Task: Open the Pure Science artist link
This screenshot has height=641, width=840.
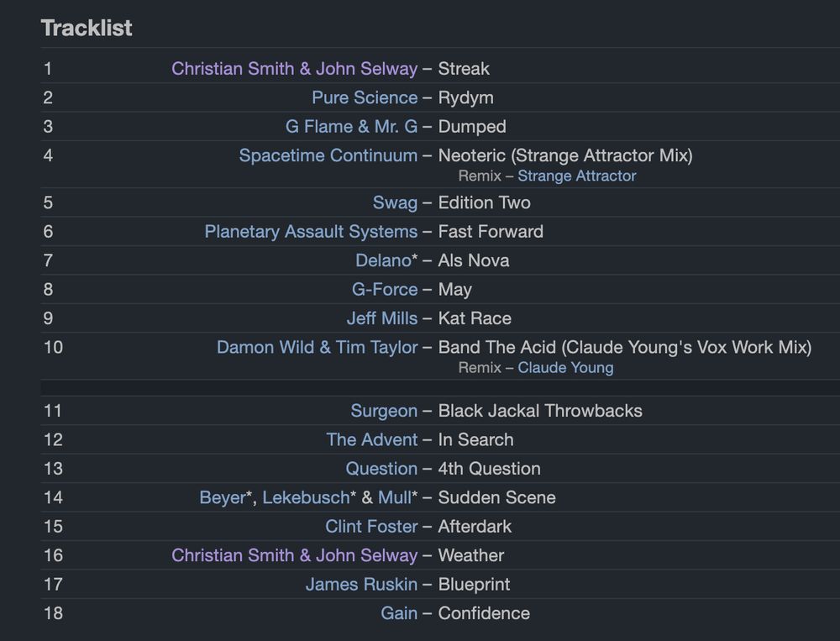Action: (365, 97)
